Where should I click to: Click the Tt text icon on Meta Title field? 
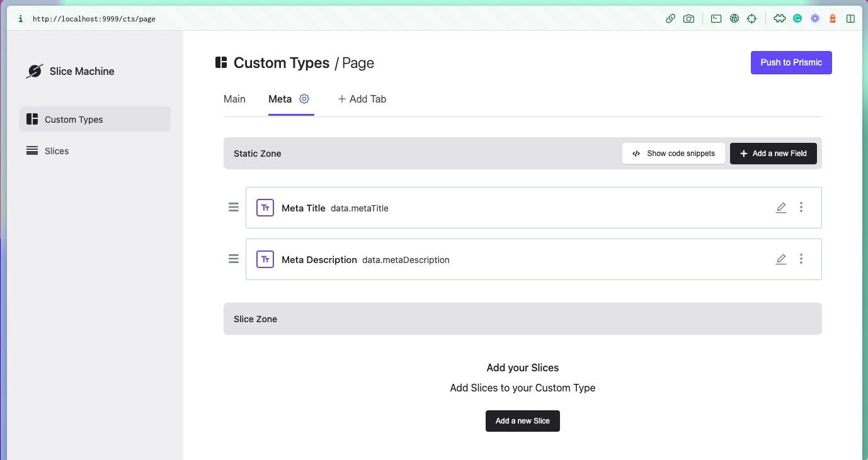point(265,207)
